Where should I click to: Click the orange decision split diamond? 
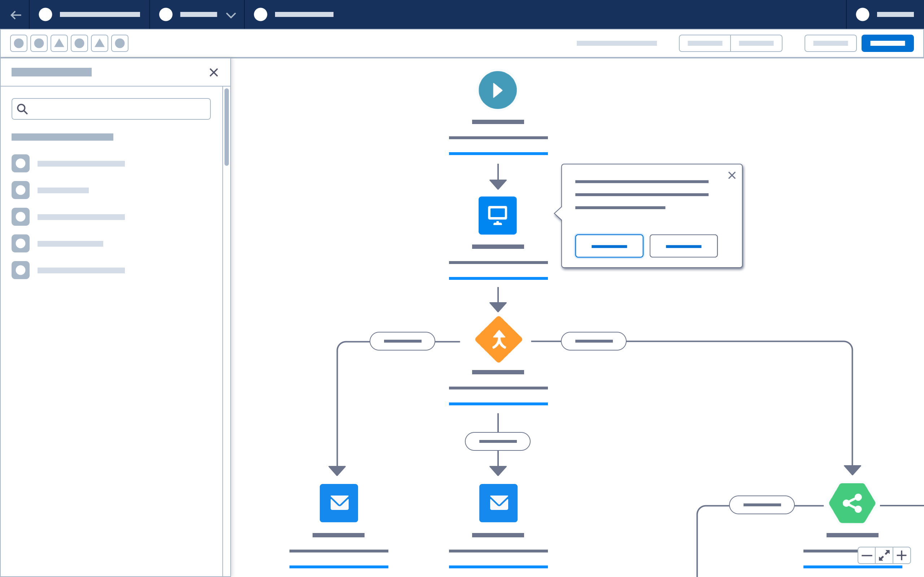498,339
